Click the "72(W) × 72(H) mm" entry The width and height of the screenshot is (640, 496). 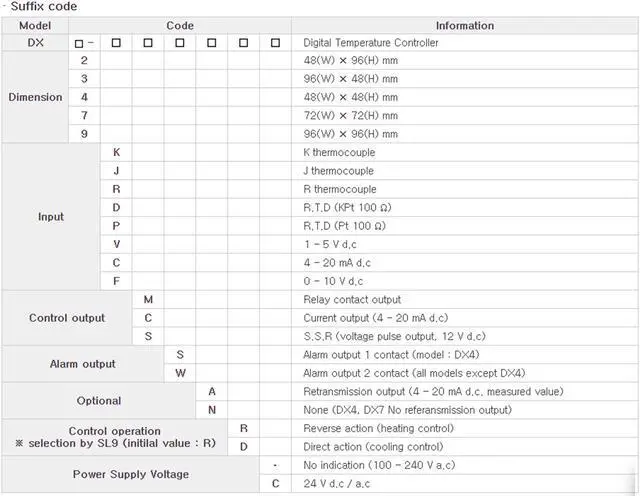pyautogui.click(x=349, y=116)
